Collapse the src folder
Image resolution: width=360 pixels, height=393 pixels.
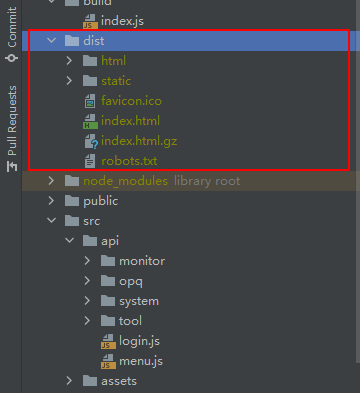[x=52, y=221]
